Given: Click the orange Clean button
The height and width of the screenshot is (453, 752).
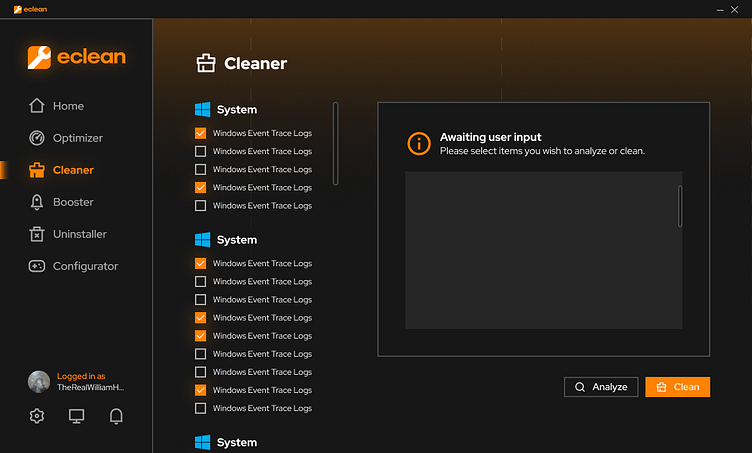Looking at the screenshot, I should (678, 387).
